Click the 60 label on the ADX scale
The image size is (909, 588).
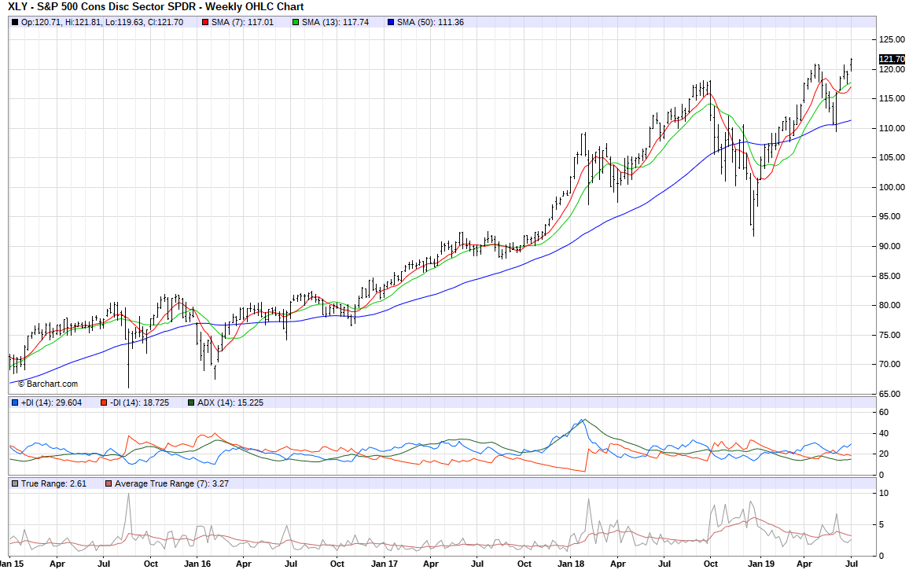pyautogui.click(x=884, y=413)
